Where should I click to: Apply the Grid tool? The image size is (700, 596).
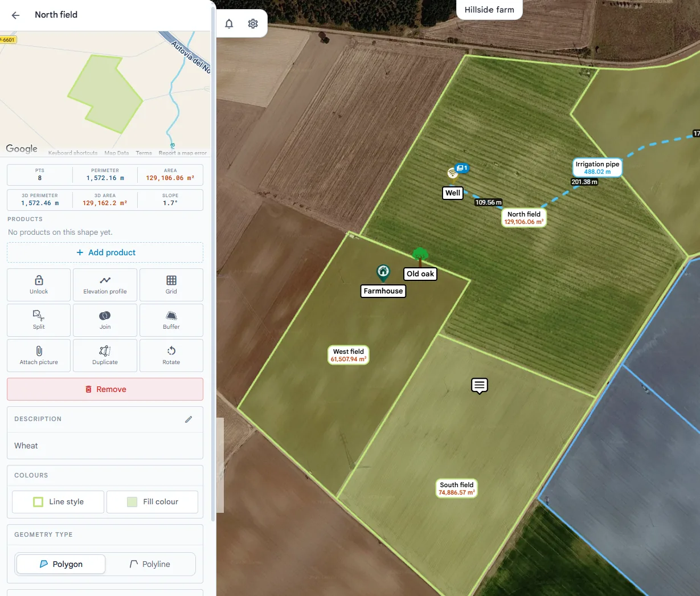click(x=171, y=285)
